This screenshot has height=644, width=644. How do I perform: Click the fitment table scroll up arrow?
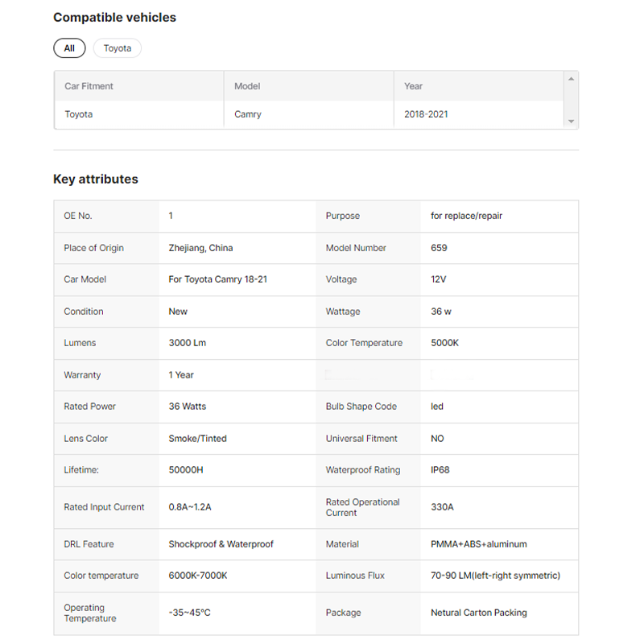tap(571, 79)
